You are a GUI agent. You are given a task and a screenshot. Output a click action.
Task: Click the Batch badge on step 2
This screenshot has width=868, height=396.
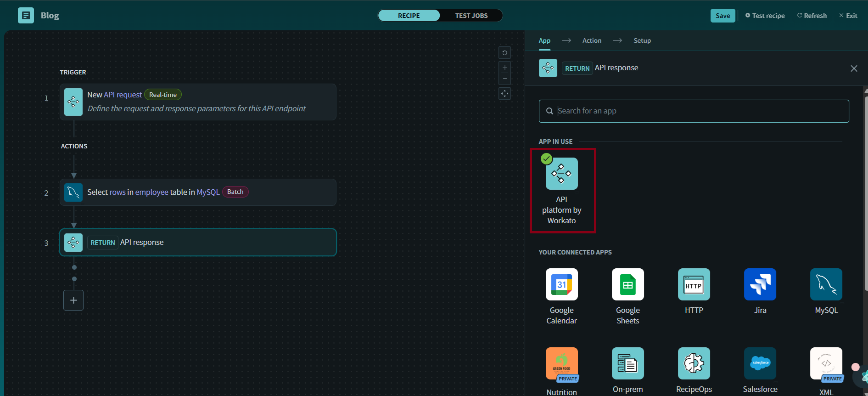coord(235,192)
